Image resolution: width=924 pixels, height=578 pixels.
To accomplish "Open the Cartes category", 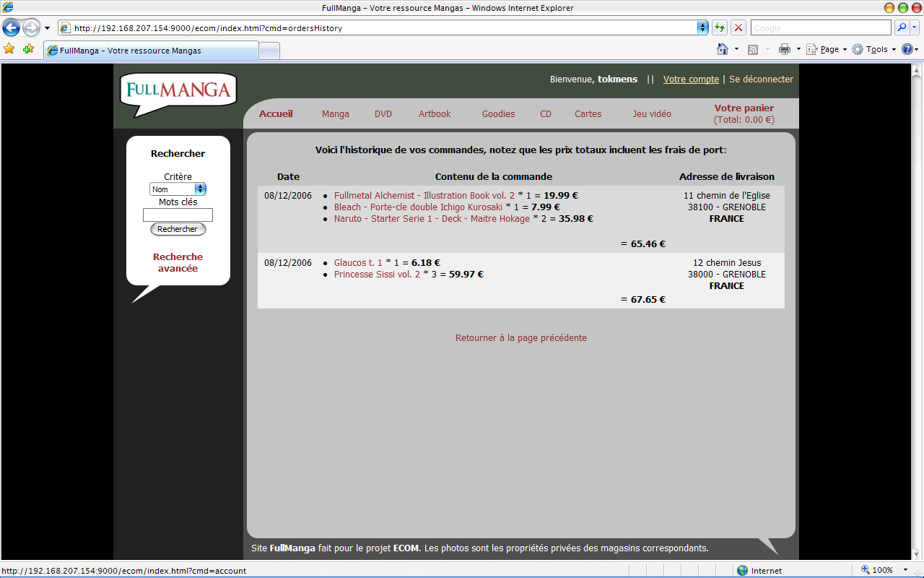I will 588,113.
